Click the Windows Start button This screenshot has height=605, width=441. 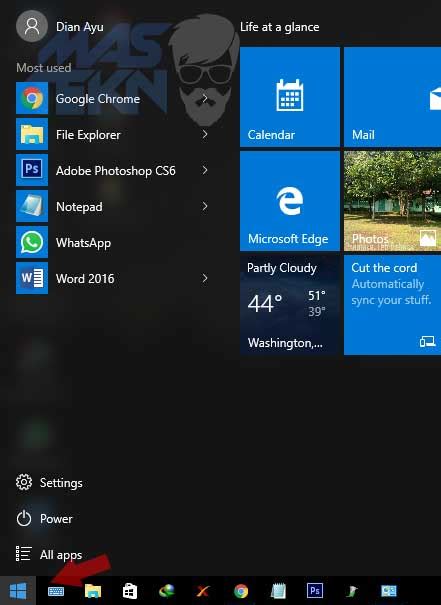(x=18, y=591)
